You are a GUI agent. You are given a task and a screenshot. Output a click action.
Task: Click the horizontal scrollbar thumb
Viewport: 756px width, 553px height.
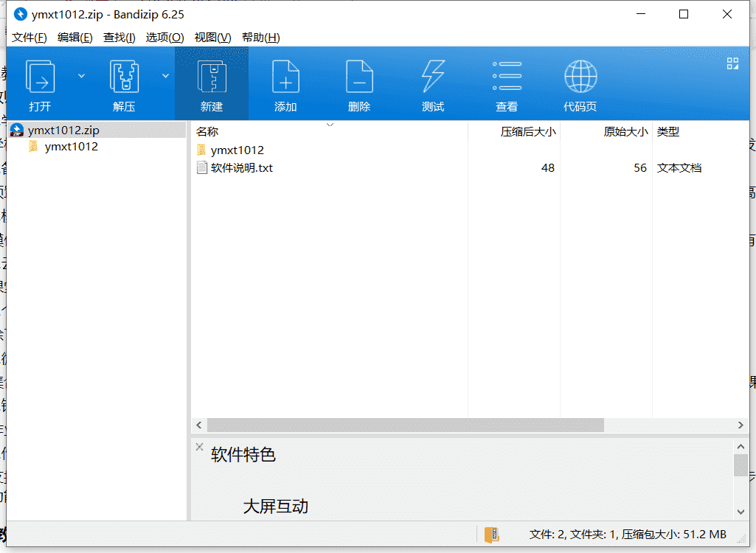click(x=406, y=425)
